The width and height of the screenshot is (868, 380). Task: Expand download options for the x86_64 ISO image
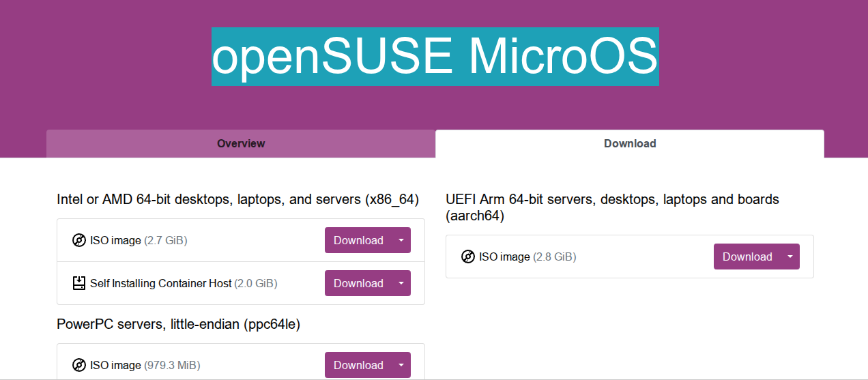pos(401,240)
